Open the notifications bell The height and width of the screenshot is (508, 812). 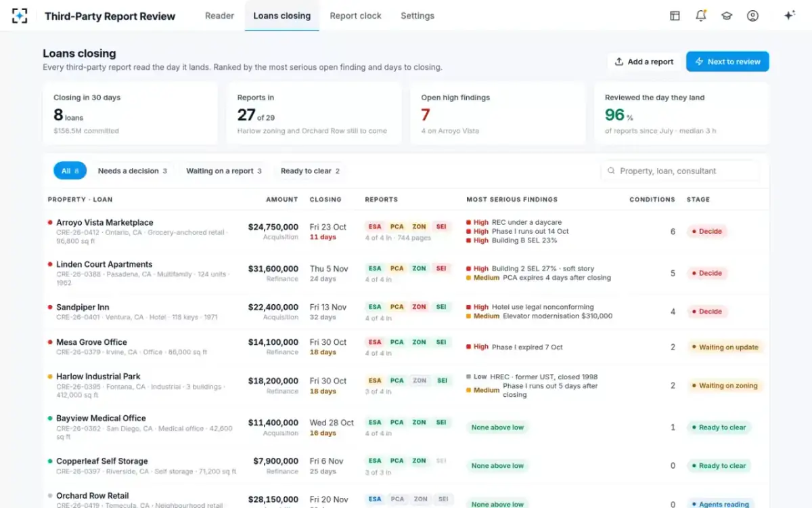[x=700, y=16]
